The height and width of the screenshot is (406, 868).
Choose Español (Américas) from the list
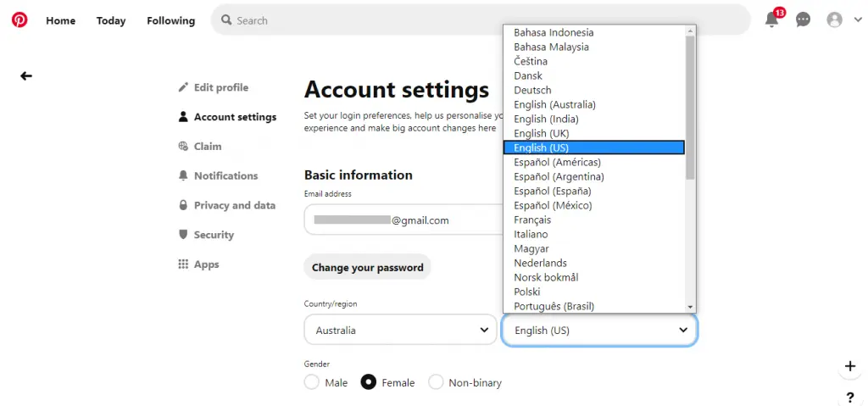tap(594, 162)
